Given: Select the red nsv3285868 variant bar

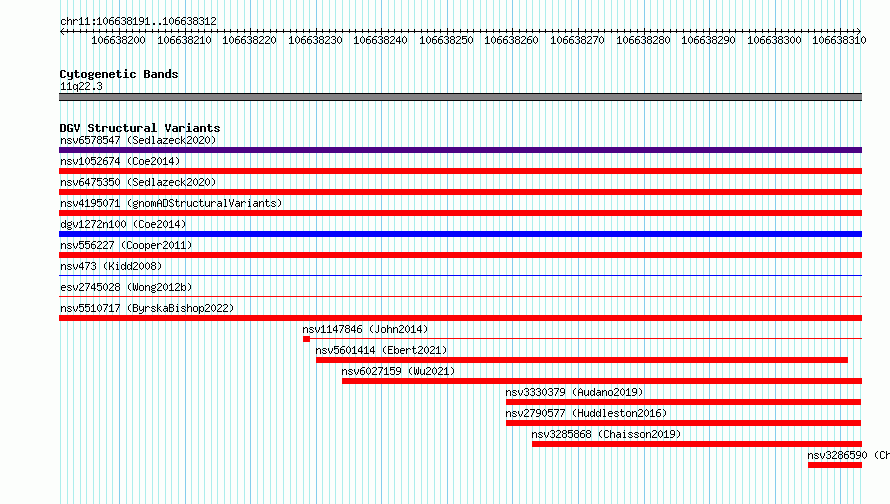Looking at the screenshot, I should (x=697, y=444).
